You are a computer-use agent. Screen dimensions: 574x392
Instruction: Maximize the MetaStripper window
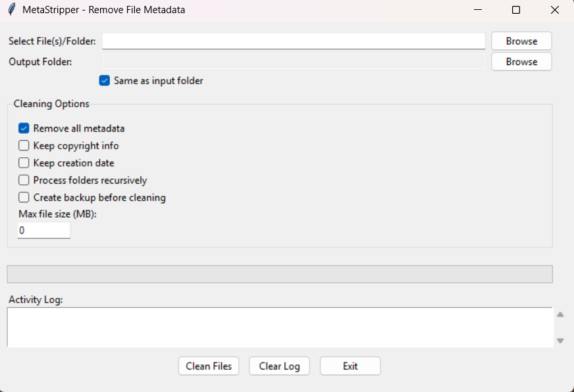(x=516, y=10)
